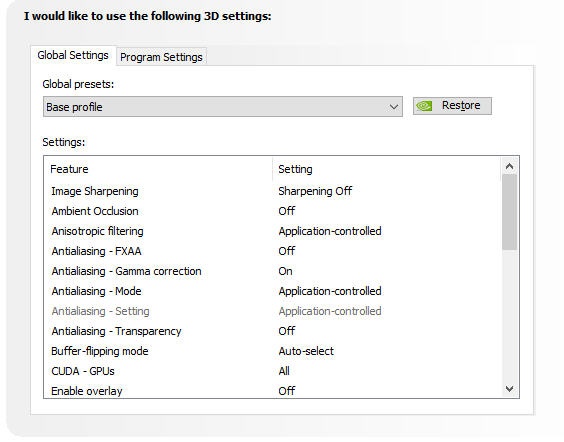Click the scroll up arrow in settings list
564x442 pixels.
509,167
